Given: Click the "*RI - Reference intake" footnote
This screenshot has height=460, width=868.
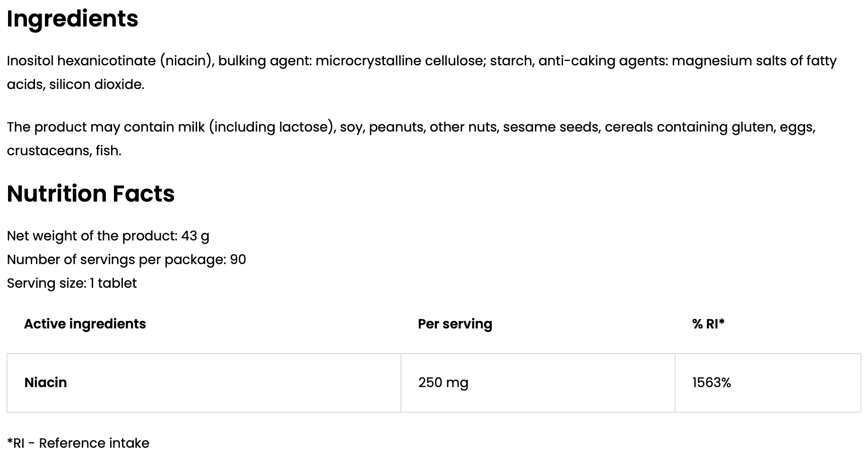Looking at the screenshot, I should 78,443.
